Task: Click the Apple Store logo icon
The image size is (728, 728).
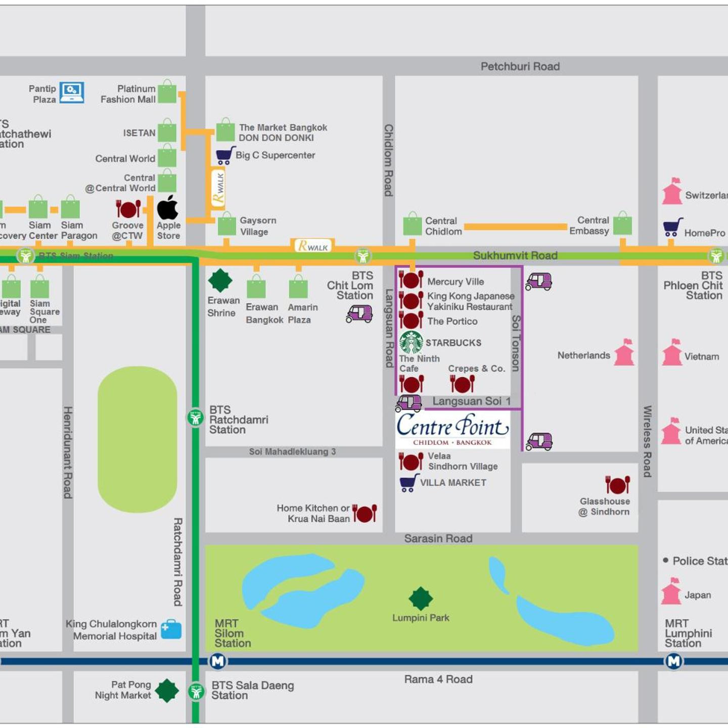Action: pyautogui.click(x=167, y=207)
